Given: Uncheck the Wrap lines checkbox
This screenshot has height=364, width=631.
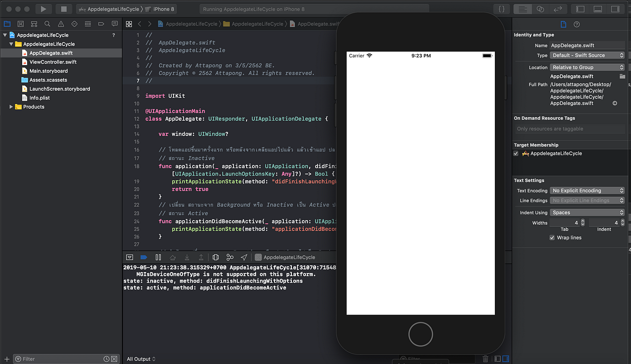Looking at the screenshot, I should coord(552,237).
